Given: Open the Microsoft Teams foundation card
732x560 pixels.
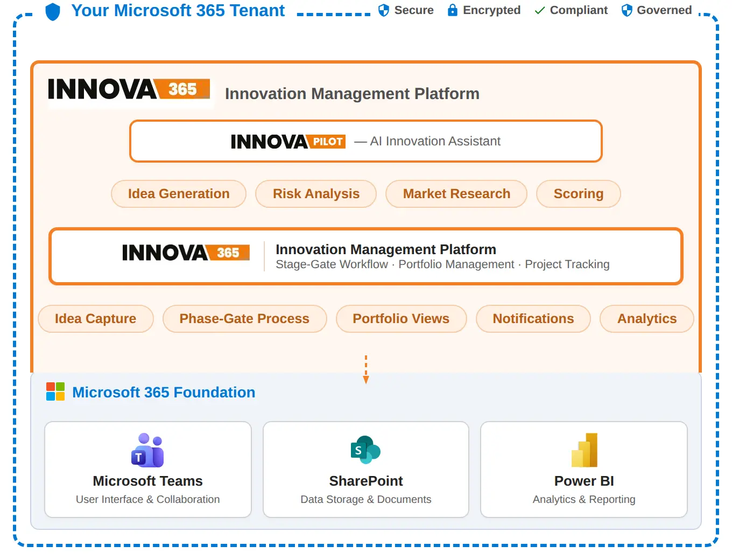Looking at the screenshot, I should [148, 470].
